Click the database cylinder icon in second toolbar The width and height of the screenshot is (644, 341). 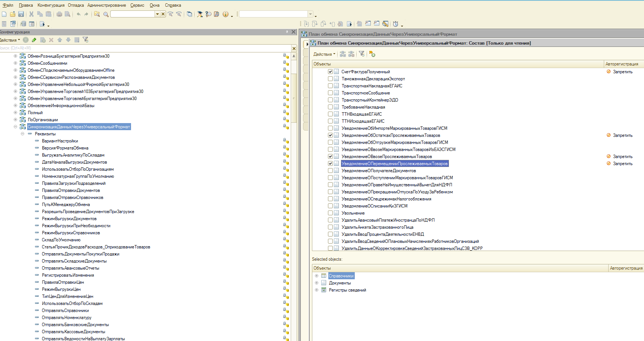click(23, 24)
